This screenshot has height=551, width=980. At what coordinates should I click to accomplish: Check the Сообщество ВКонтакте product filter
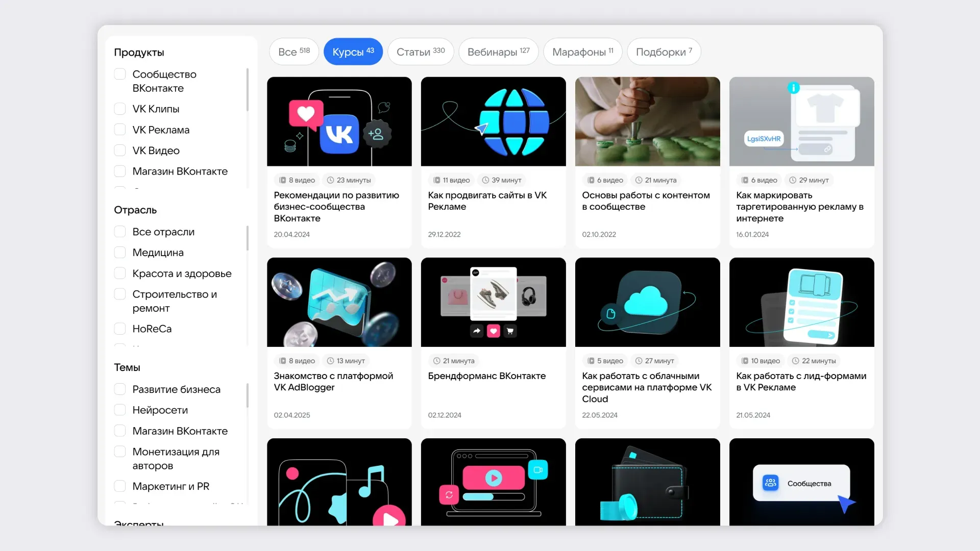pos(120,74)
